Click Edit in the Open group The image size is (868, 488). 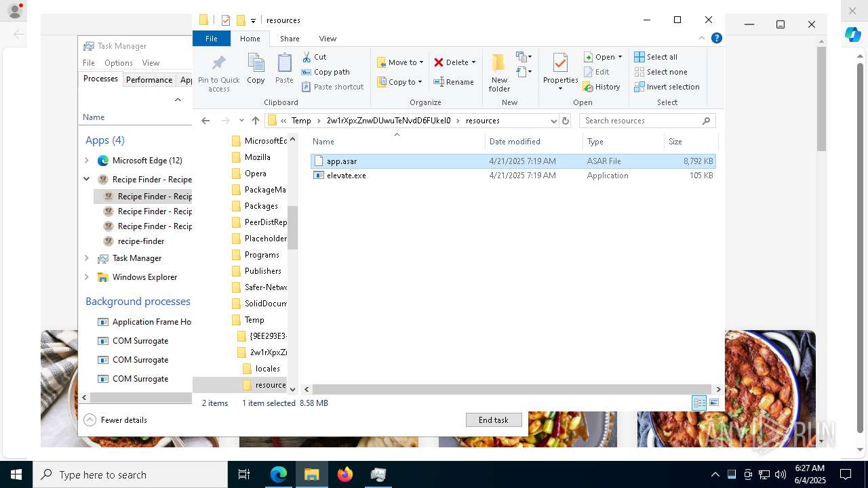point(597,72)
